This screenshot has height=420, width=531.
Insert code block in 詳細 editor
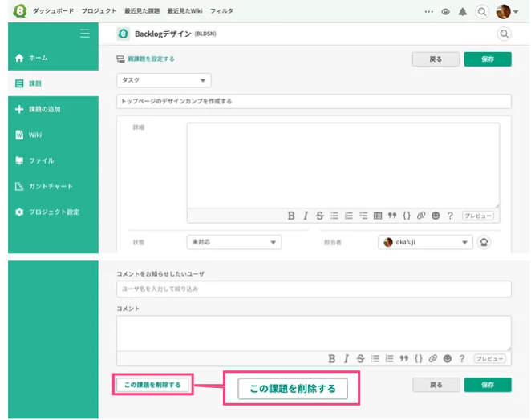click(x=407, y=216)
